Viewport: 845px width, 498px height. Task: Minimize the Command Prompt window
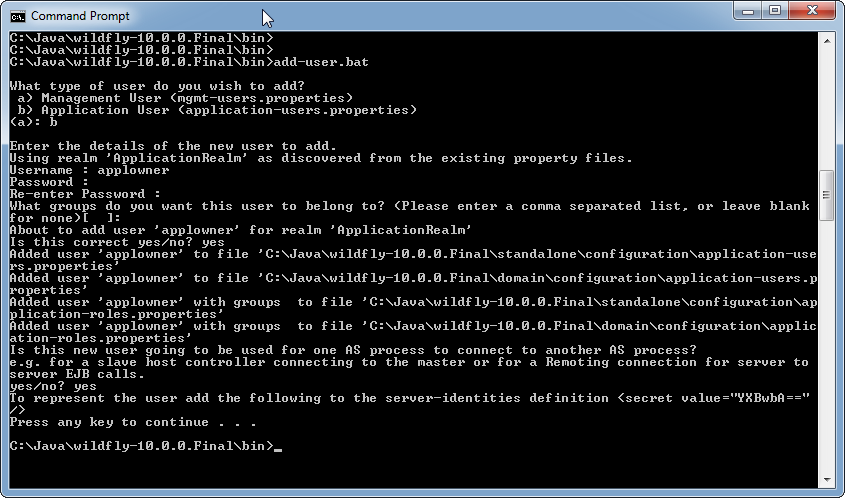pyautogui.click(x=747, y=11)
